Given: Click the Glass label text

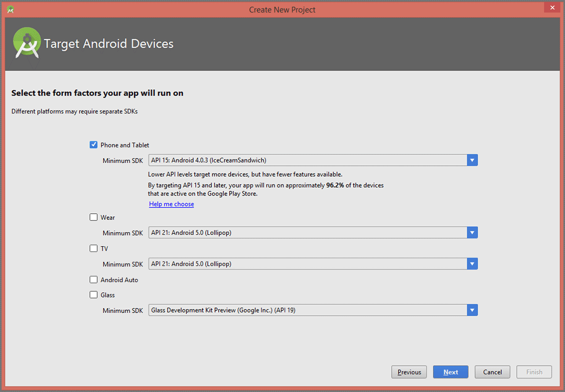Looking at the screenshot, I should [107, 295].
